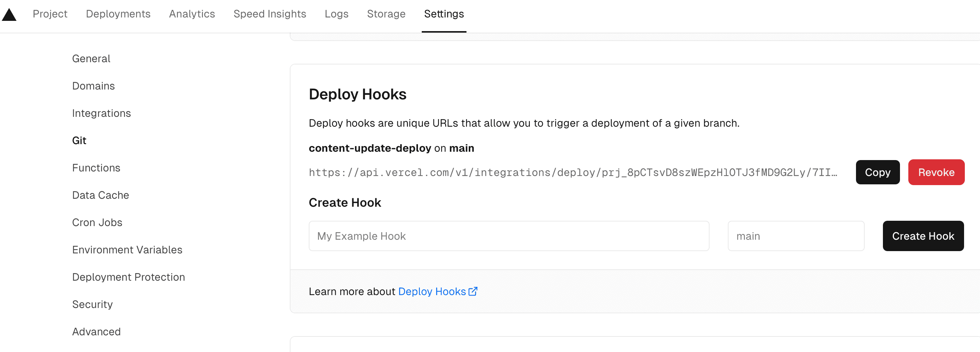Click the Create Hook button

point(923,236)
